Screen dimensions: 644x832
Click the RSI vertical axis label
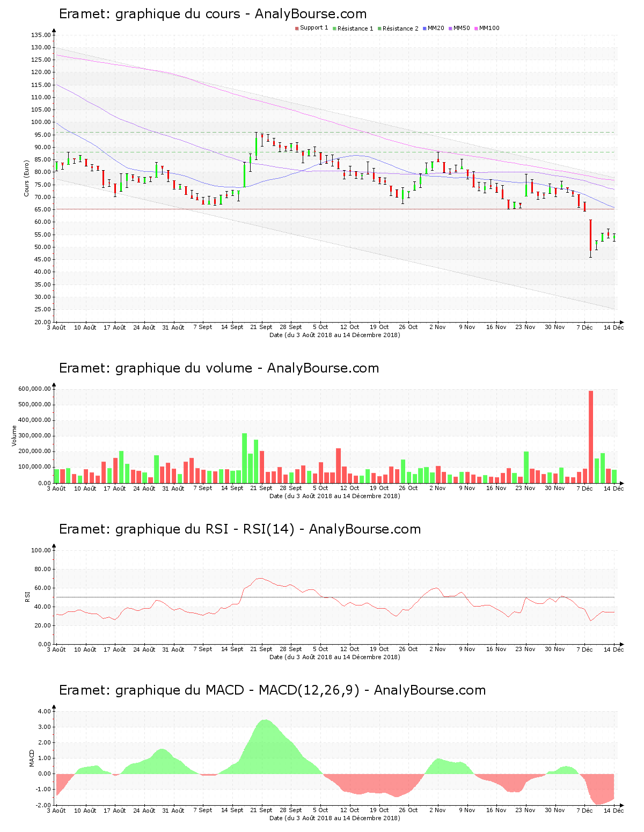[27, 596]
